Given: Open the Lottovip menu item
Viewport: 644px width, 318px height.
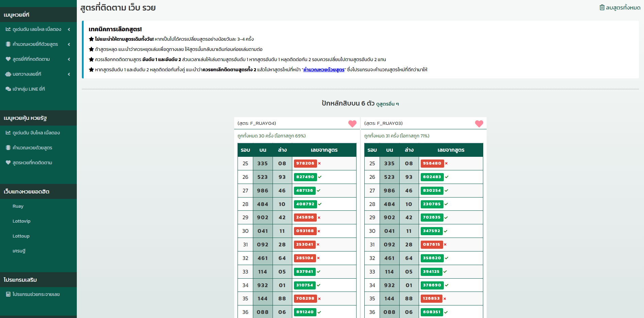Looking at the screenshot, I should click(21, 221).
